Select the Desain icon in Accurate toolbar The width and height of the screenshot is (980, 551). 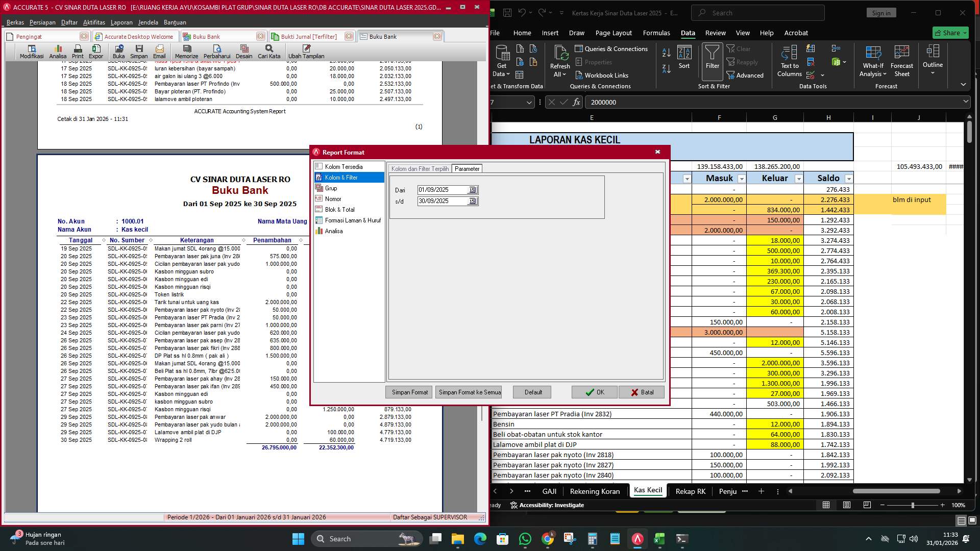tap(244, 50)
